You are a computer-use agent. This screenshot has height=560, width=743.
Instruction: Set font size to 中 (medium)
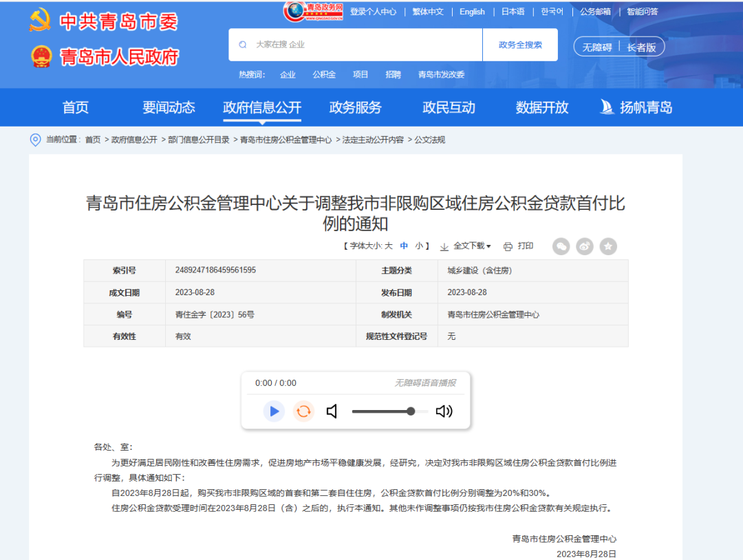(404, 246)
